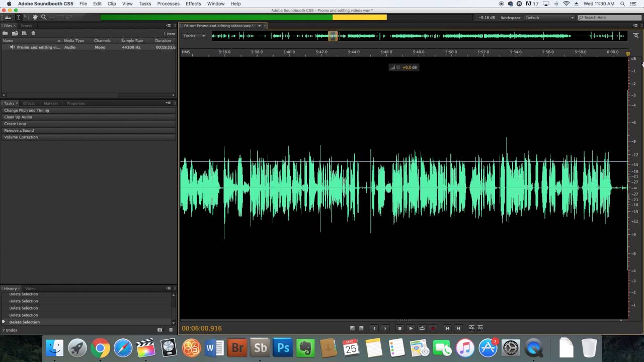Go to next marker in transport
The image size is (644, 362).
point(458,328)
